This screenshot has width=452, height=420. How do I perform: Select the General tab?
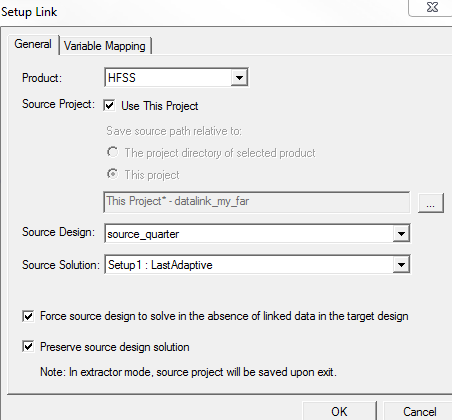(x=33, y=44)
